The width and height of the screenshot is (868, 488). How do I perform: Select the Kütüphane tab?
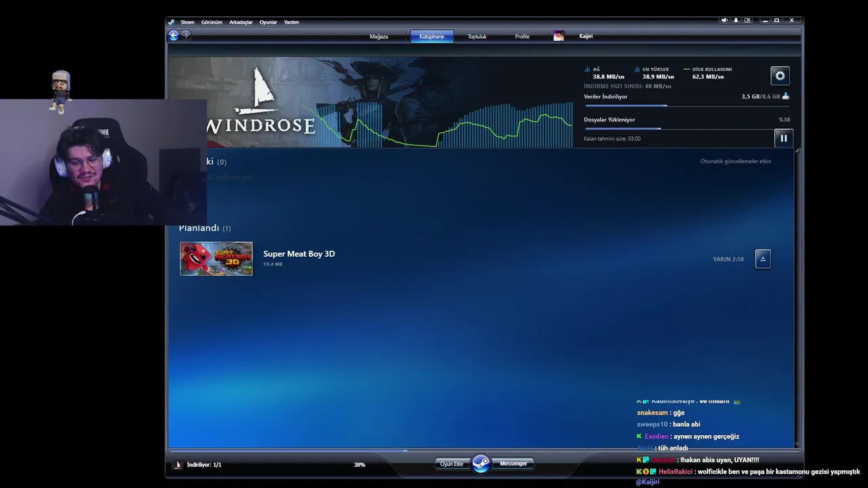[432, 36]
